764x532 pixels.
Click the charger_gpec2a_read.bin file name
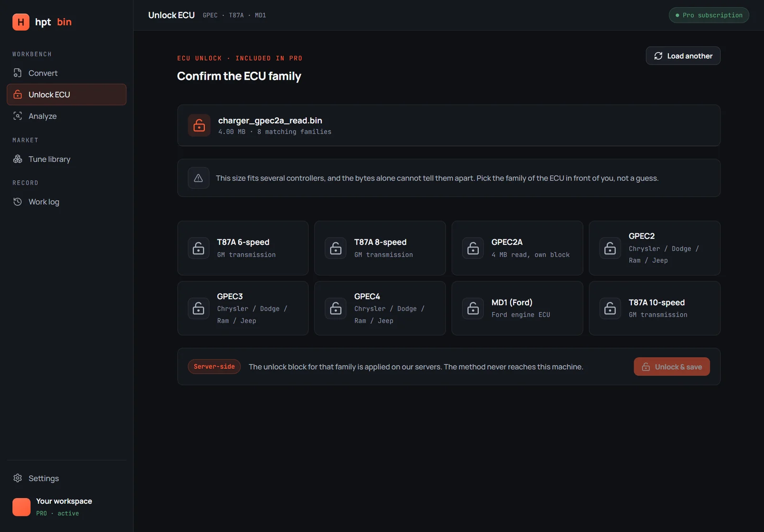[x=270, y=120]
